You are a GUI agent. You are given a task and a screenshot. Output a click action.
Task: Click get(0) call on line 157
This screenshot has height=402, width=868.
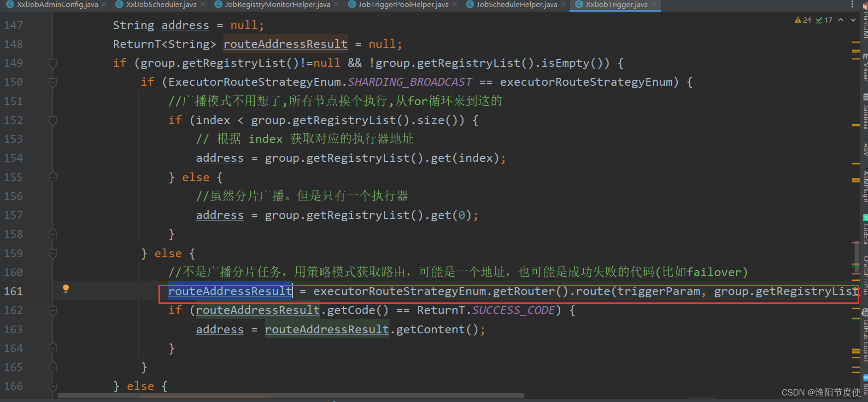point(451,215)
